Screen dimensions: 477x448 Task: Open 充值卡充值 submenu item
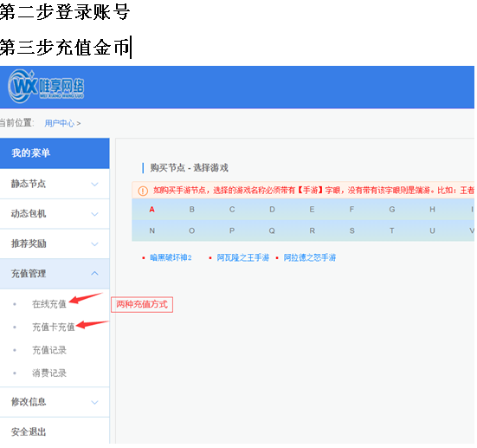(x=54, y=327)
